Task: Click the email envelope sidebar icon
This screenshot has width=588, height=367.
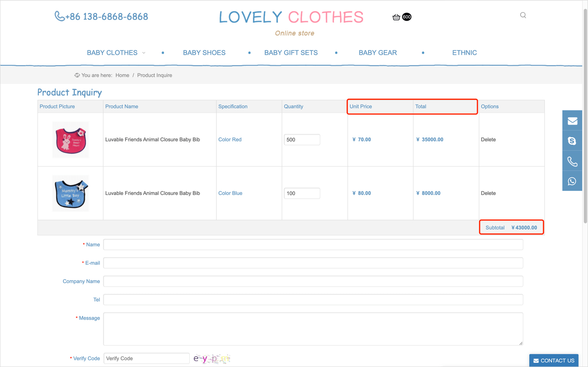Action: [572, 121]
